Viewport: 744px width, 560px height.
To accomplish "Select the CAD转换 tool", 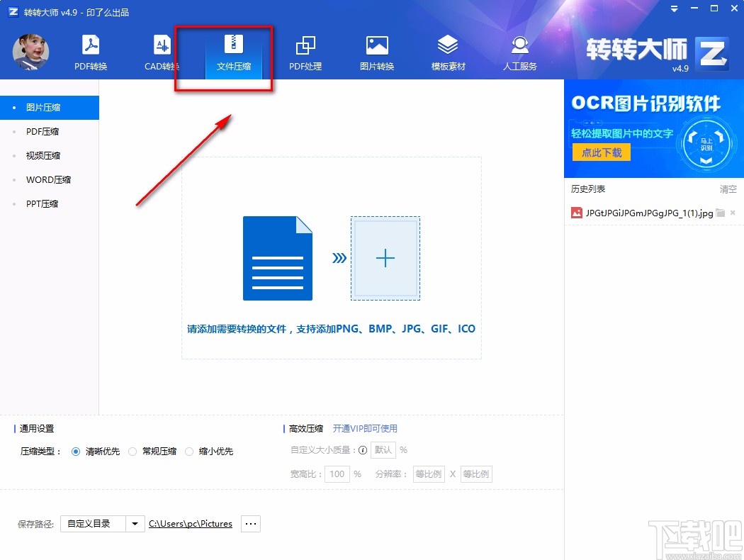I will [x=162, y=53].
